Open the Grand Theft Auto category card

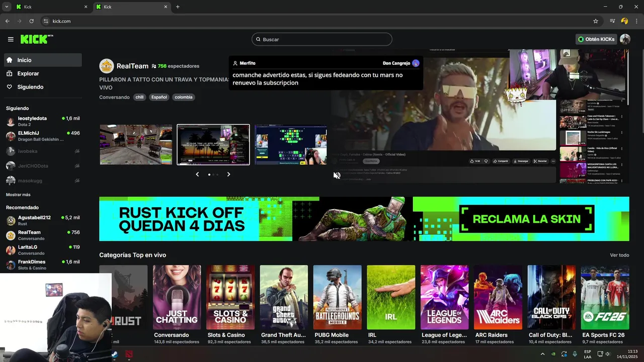click(284, 297)
